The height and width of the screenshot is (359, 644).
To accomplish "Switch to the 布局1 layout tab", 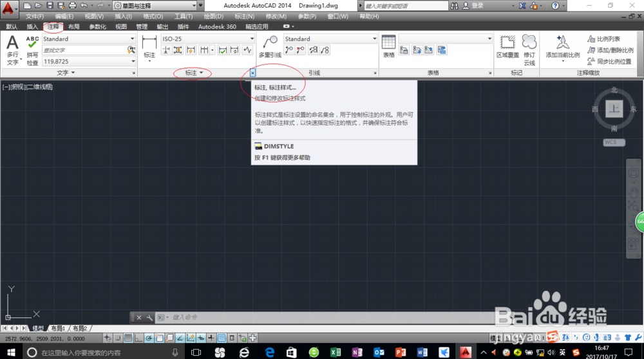I will 58,328.
